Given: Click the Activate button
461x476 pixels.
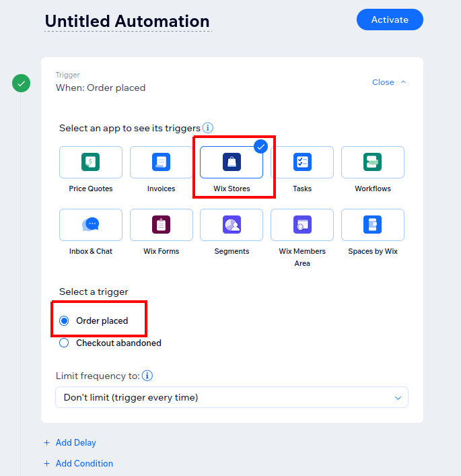Looking at the screenshot, I should click(x=390, y=20).
